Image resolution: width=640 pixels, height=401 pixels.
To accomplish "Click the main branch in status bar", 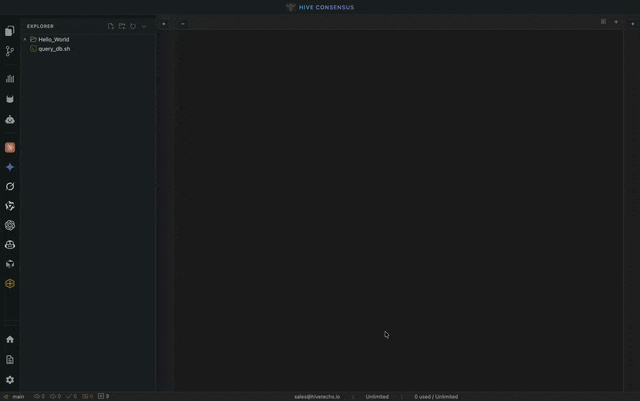I will tap(17, 396).
